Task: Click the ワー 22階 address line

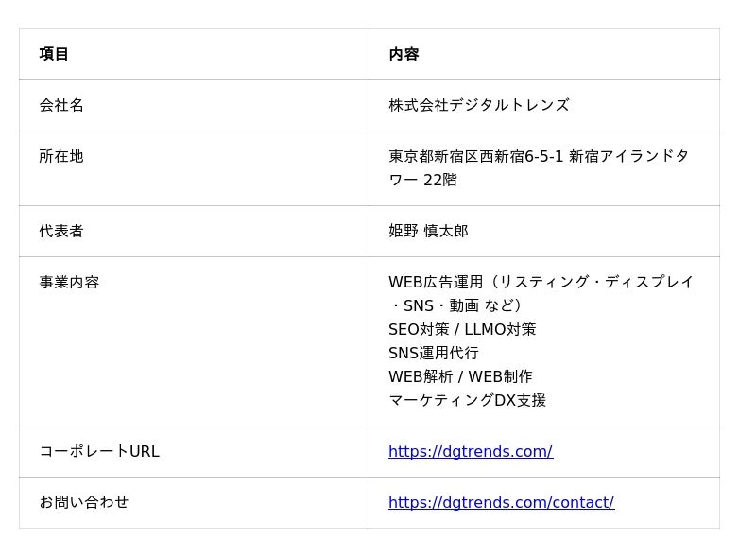Action: 422,181
